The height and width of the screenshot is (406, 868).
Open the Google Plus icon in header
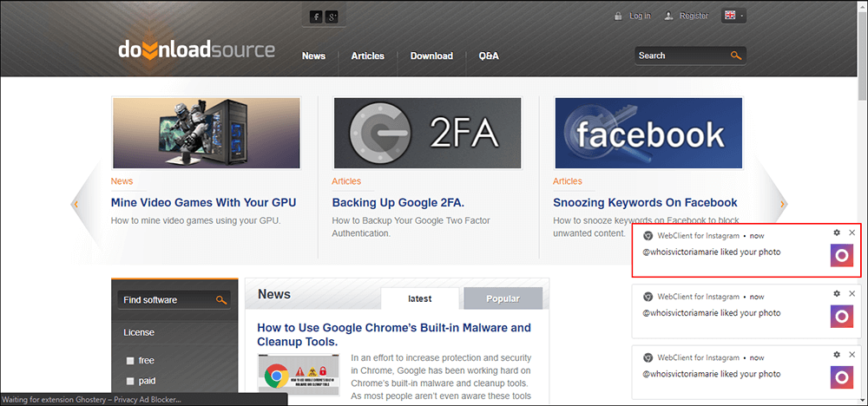tap(332, 17)
